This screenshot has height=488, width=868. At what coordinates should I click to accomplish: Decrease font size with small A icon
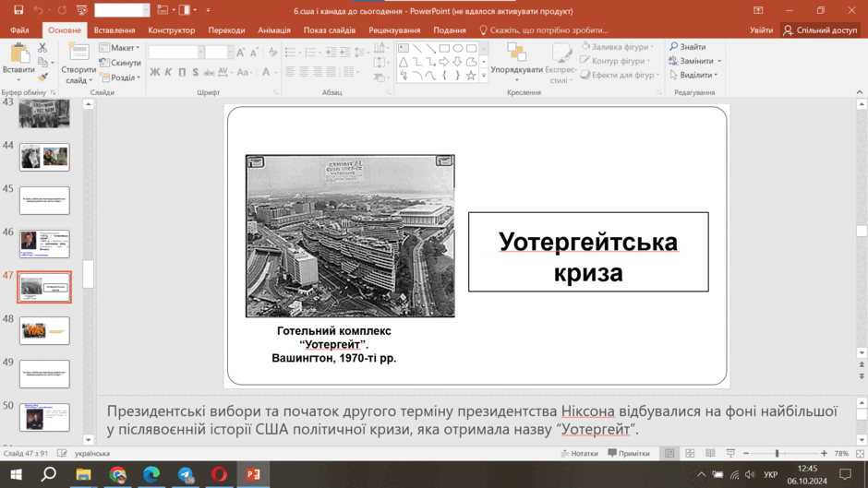point(254,53)
